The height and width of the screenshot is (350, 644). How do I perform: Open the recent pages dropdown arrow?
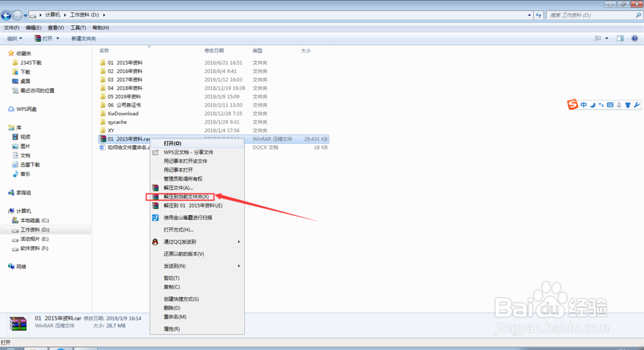point(26,15)
